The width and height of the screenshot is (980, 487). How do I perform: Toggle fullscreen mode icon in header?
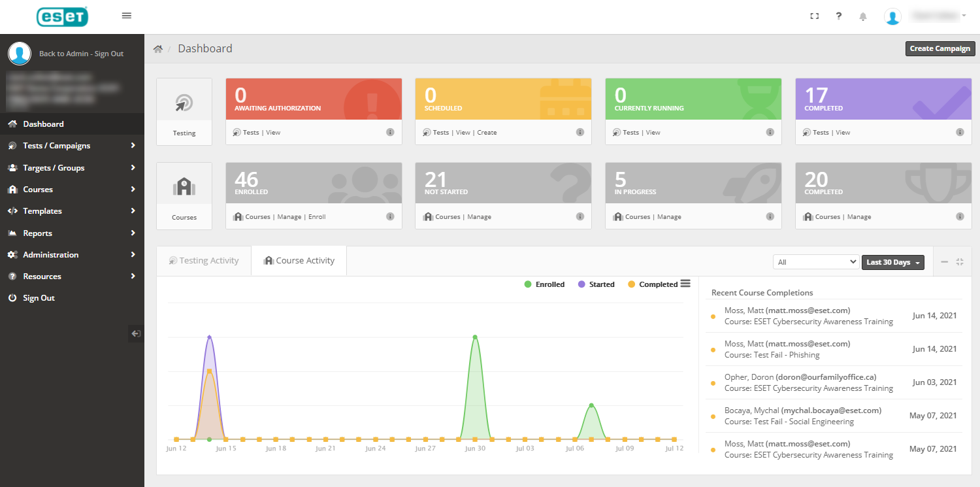tap(815, 16)
